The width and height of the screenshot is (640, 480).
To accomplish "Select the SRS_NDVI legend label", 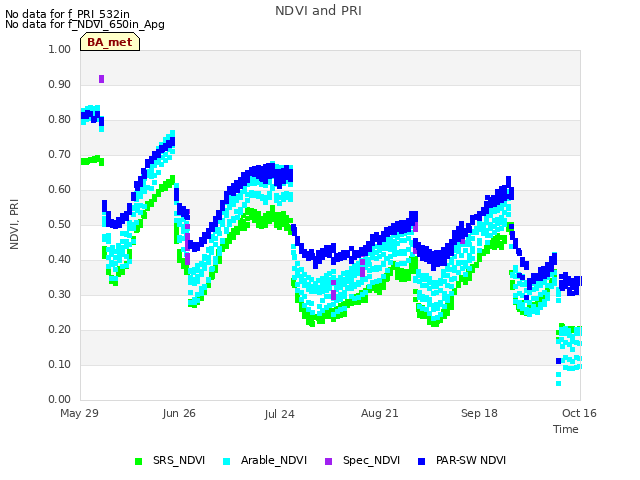I will [x=179, y=460].
